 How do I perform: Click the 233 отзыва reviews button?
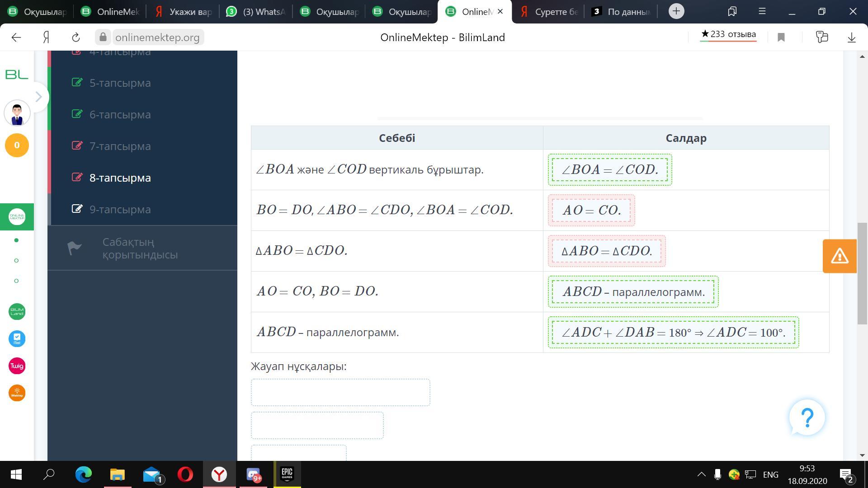(x=728, y=34)
